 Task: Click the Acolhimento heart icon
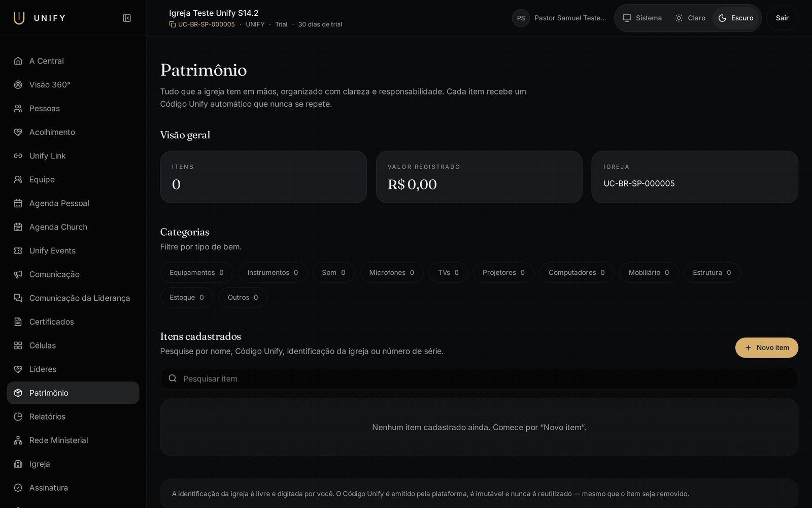click(18, 132)
